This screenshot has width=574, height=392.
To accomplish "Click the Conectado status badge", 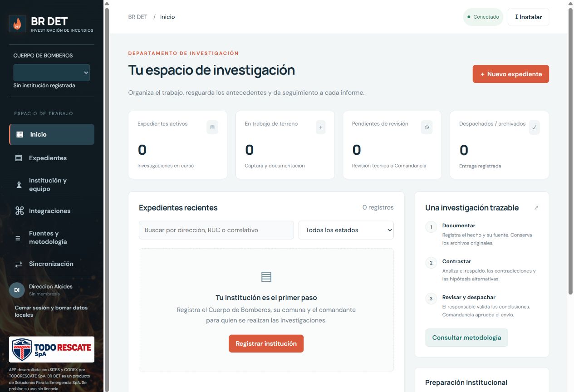I will (x=483, y=17).
